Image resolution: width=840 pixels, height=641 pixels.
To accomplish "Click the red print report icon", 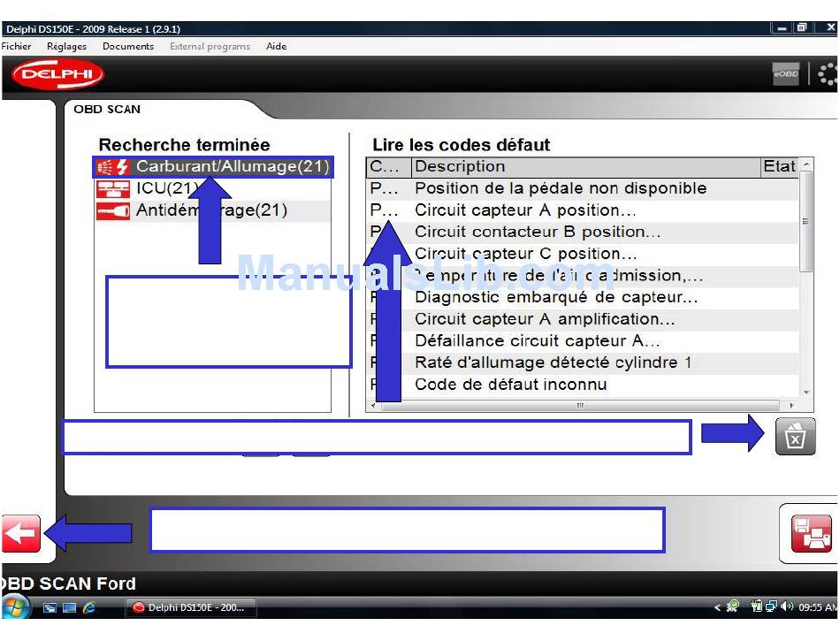I will coord(811,533).
